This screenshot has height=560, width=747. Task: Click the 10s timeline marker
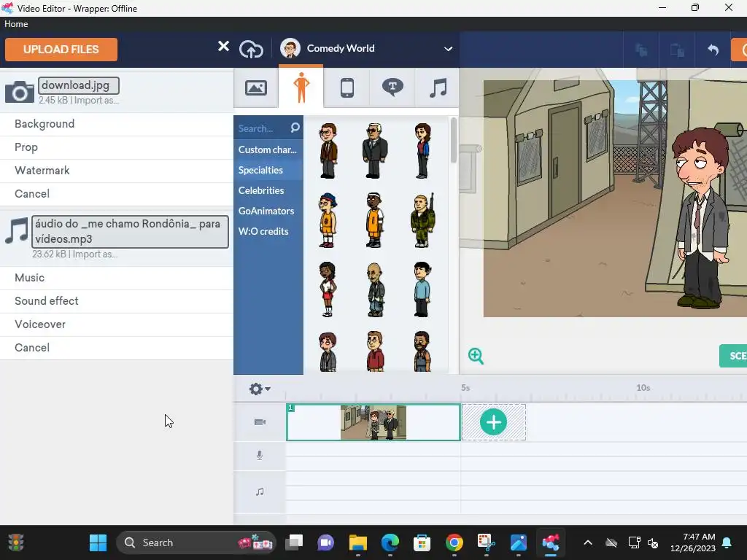[x=643, y=388]
